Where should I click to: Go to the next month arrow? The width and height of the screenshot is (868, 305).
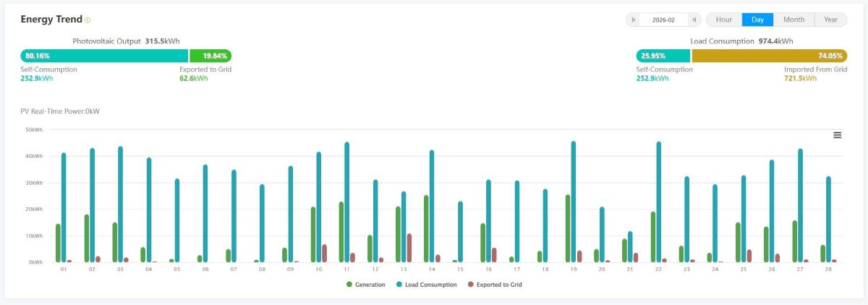click(694, 20)
